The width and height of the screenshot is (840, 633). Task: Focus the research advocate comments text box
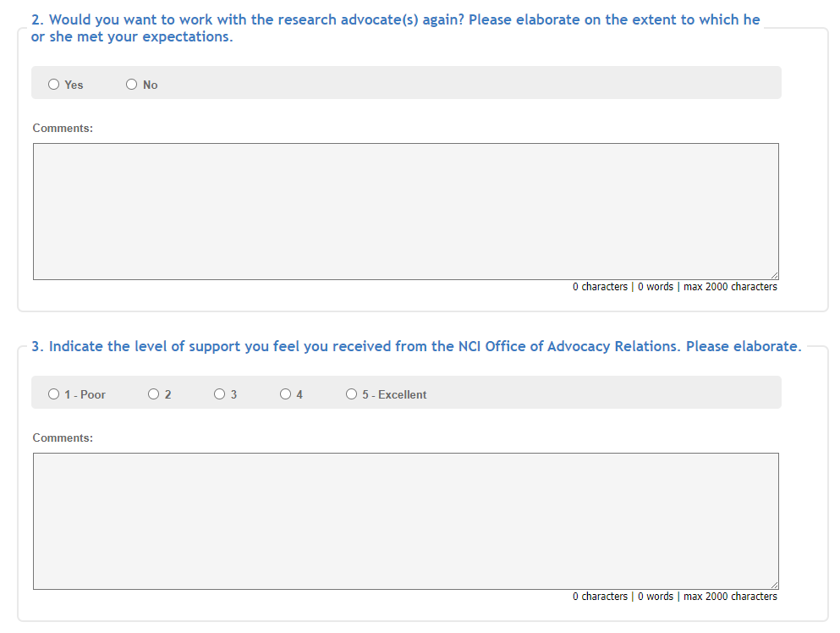click(405, 211)
